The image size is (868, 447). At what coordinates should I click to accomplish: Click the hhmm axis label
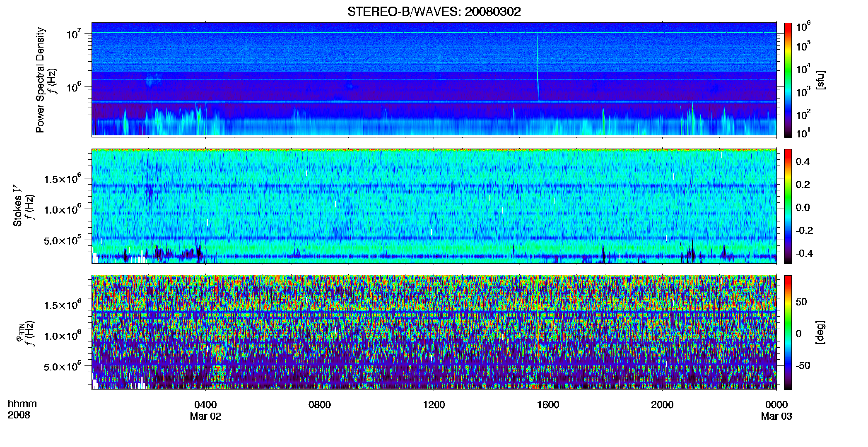coord(22,404)
